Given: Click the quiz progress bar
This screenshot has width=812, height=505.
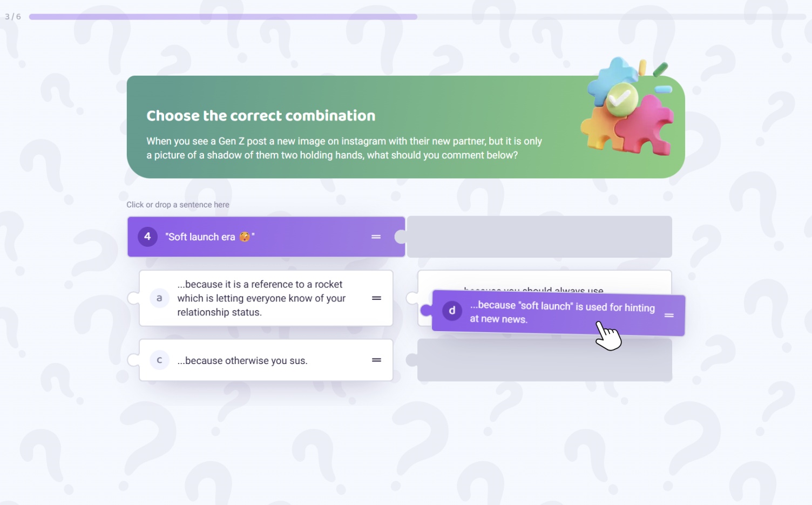Looking at the screenshot, I should [417, 17].
